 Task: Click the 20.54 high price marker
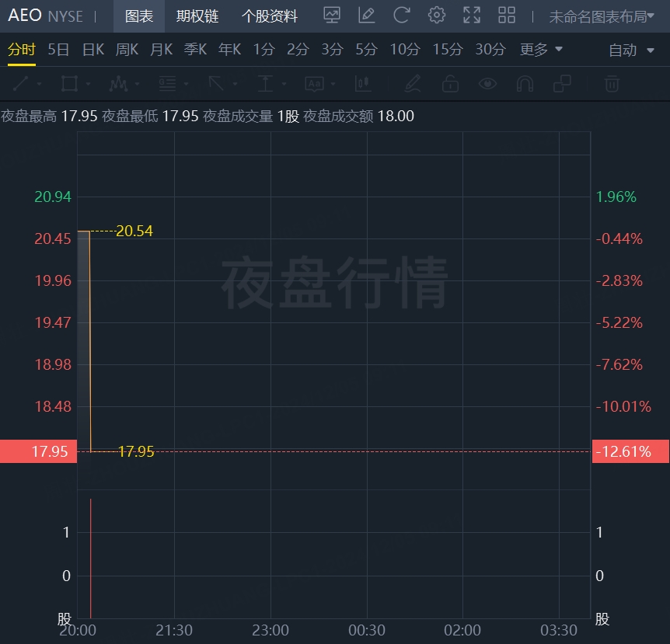point(134,231)
